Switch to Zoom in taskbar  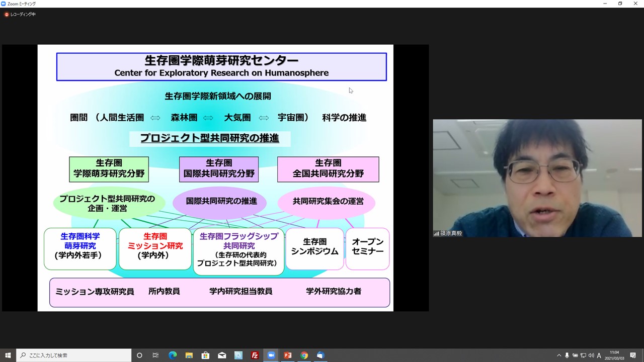coord(271,355)
